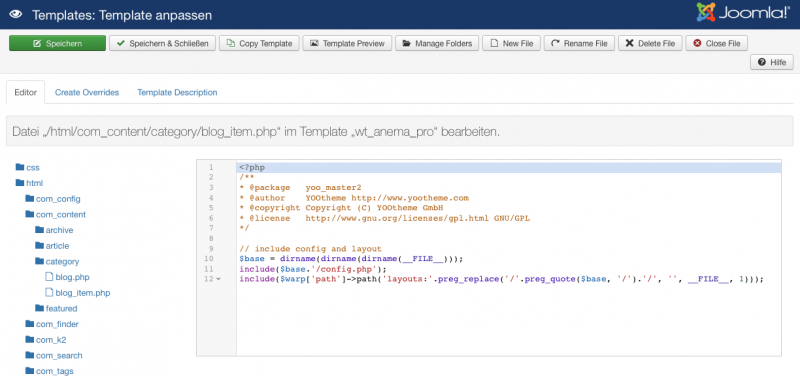The image size is (800, 376).
Task: Click file icon next to blog.php
Action: (x=49, y=277)
